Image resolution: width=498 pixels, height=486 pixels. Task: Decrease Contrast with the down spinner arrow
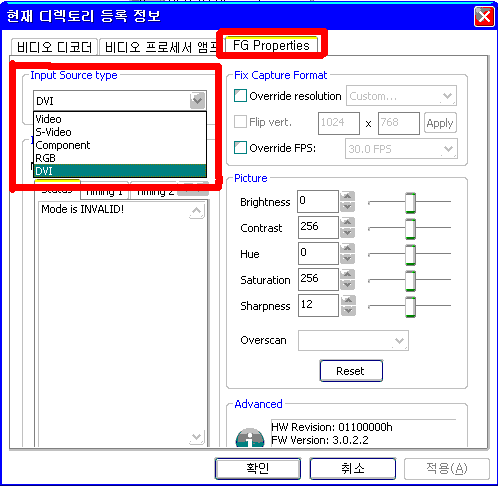pyautogui.click(x=348, y=233)
